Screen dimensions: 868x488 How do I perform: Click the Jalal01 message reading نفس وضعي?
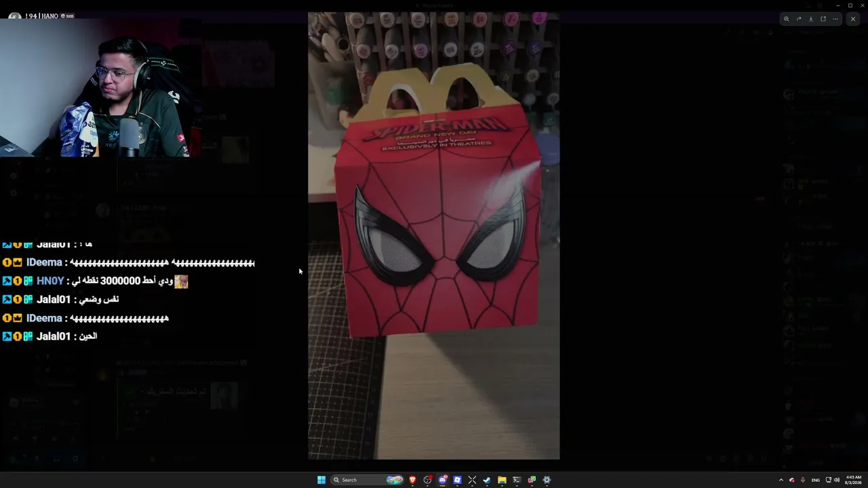(x=60, y=300)
